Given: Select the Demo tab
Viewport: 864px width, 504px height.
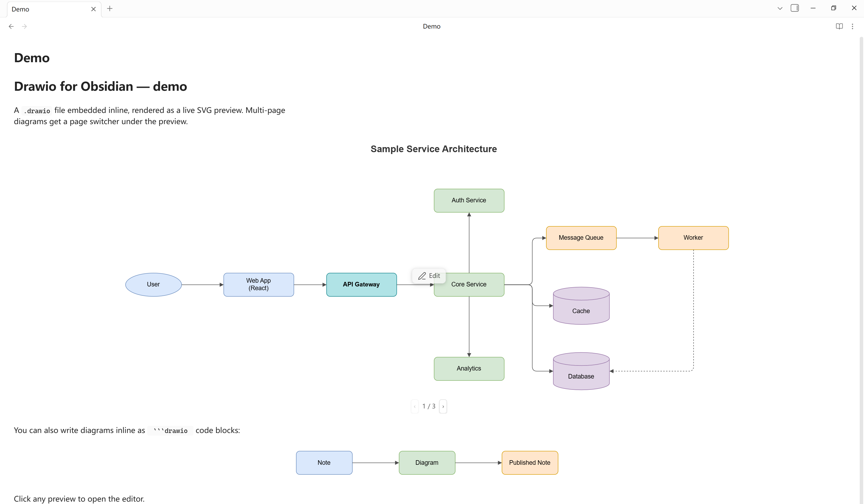Looking at the screenshot, I should (54, 9).
